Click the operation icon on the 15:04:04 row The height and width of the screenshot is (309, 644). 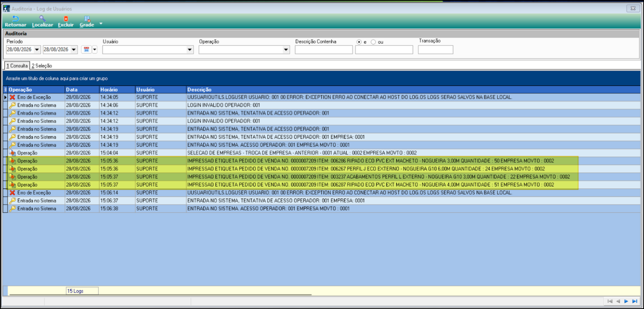12,153
